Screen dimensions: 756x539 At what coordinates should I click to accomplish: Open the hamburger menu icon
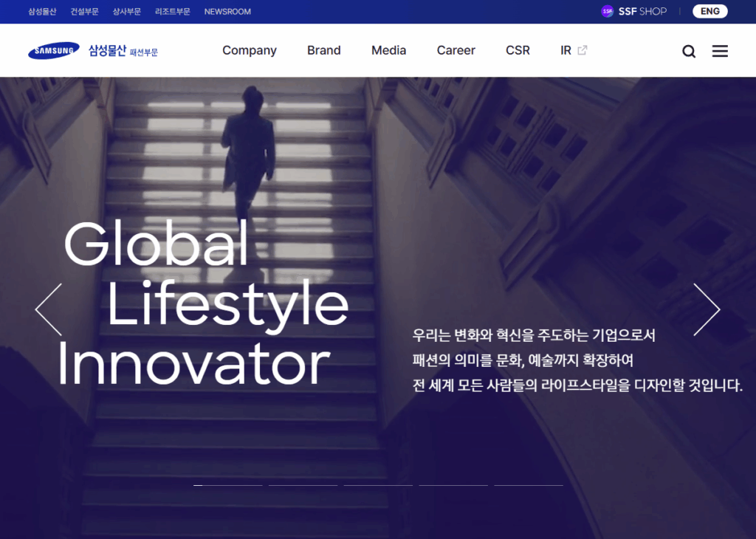coord(720,51)
